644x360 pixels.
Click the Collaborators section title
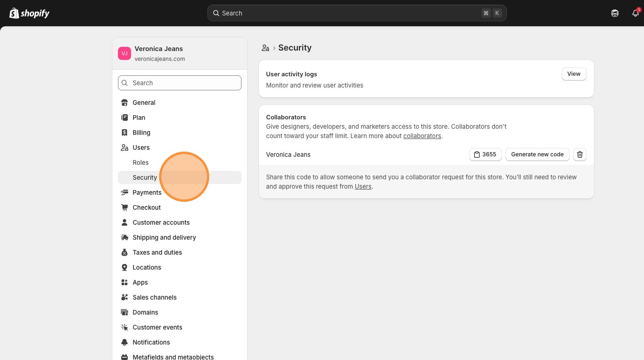click(286, 117)
